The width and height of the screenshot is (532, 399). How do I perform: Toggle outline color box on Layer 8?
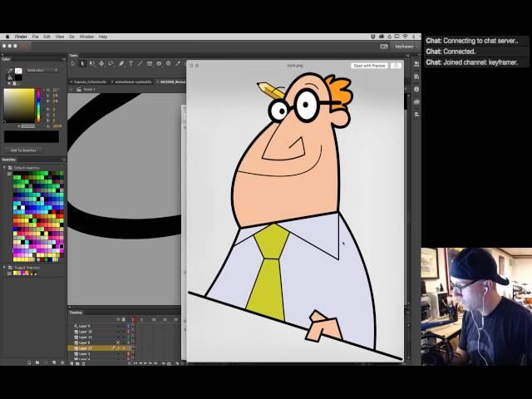pyautogui.click(x=129, y=326)
